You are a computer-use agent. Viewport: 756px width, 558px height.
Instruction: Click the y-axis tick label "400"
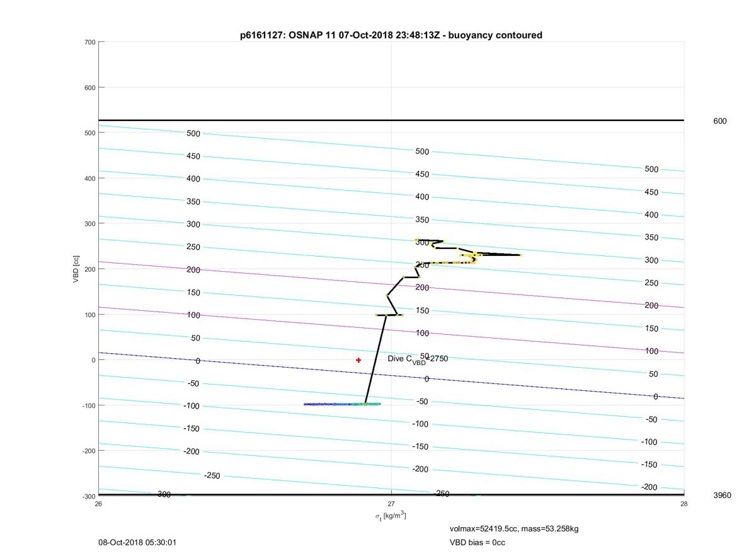(x=89, y=178)
